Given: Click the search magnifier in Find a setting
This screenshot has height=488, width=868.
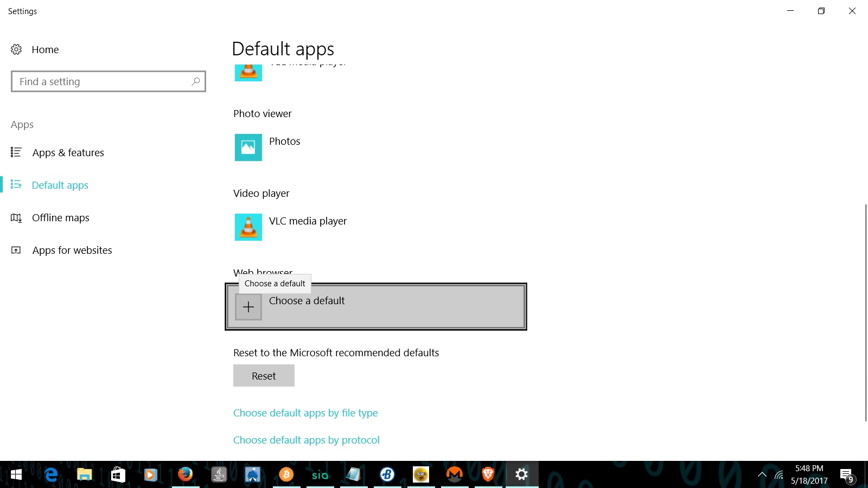Looking at the screenshot, I should click(196, 81).
